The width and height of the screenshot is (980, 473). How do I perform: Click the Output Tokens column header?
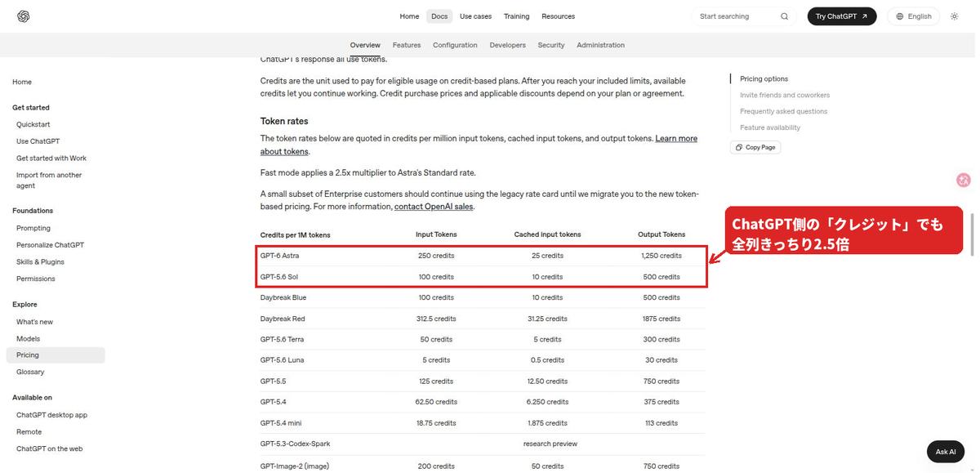click(661, 234)
